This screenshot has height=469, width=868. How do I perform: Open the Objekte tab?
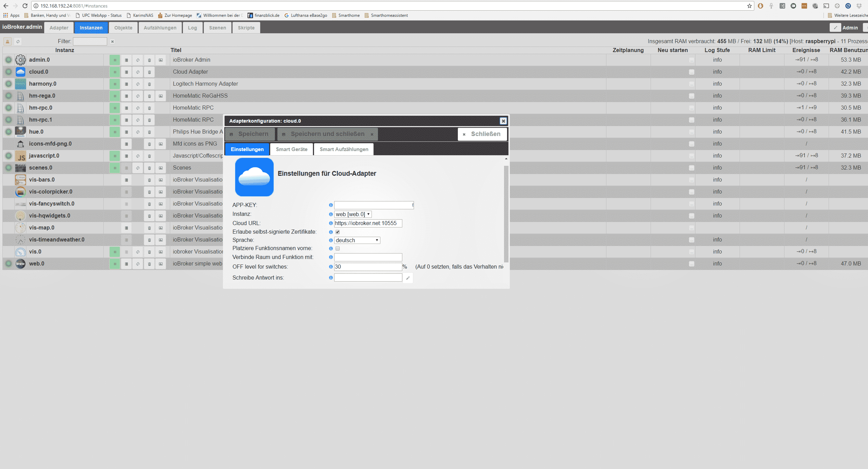click(x=123, y=28)
